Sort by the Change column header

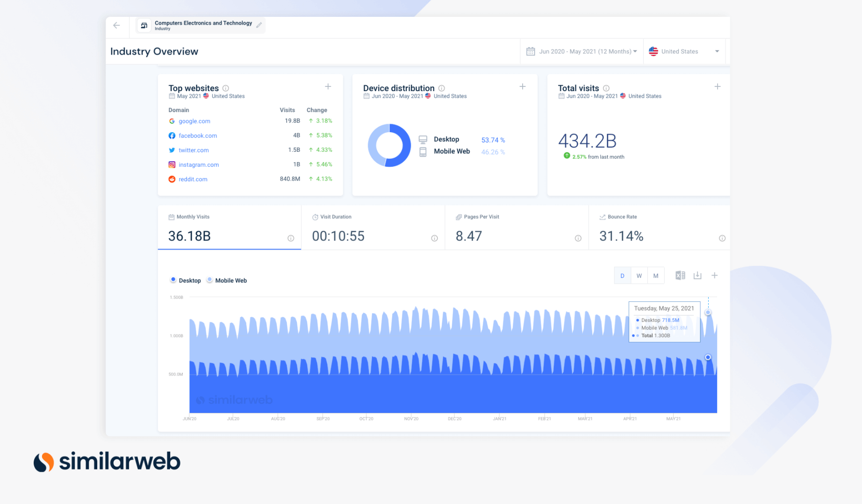[x=317, y=110]
